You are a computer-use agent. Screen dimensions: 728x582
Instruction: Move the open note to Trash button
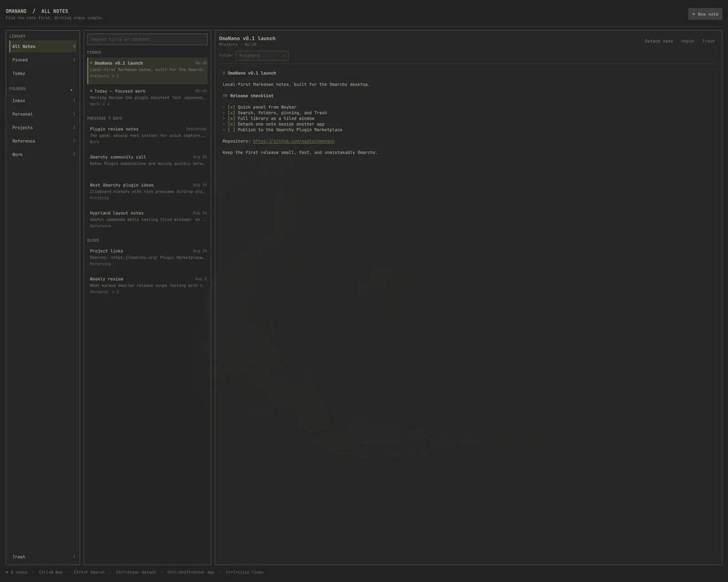click(709, 41)
